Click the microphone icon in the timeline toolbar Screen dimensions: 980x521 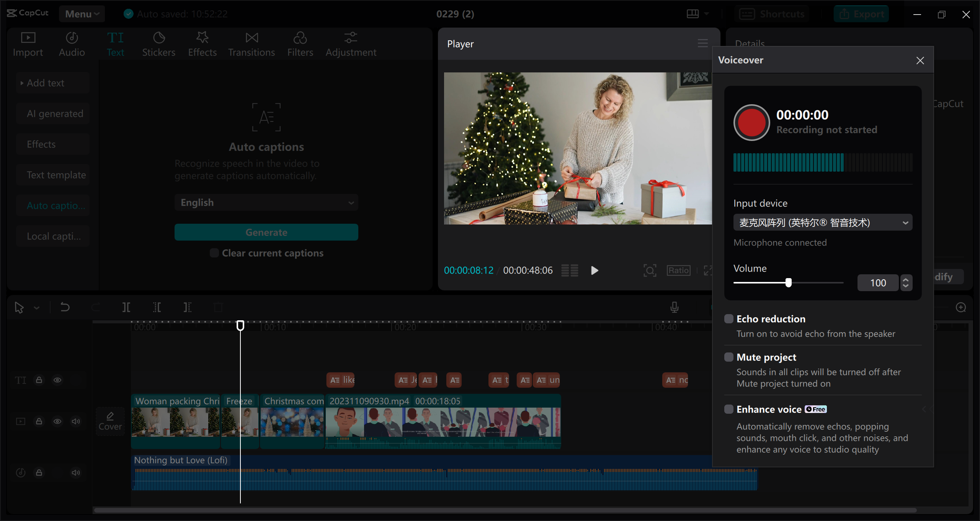[x=675, y=307]
